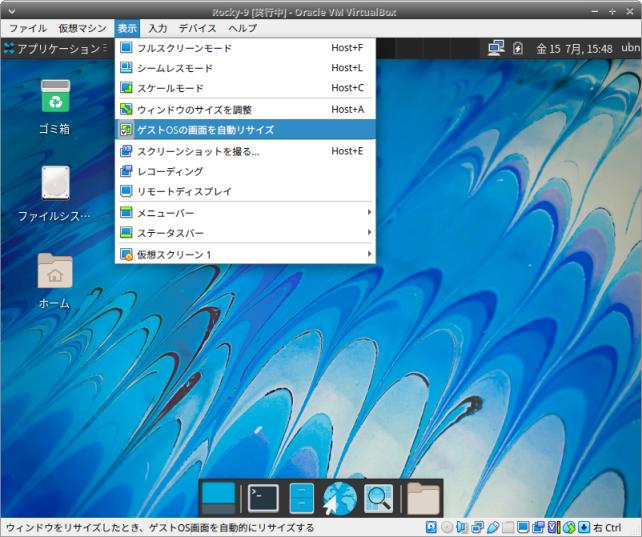642x537 pixels.
Task: Click the optical disc status bar icon
Action: click(x=447, y=527)
